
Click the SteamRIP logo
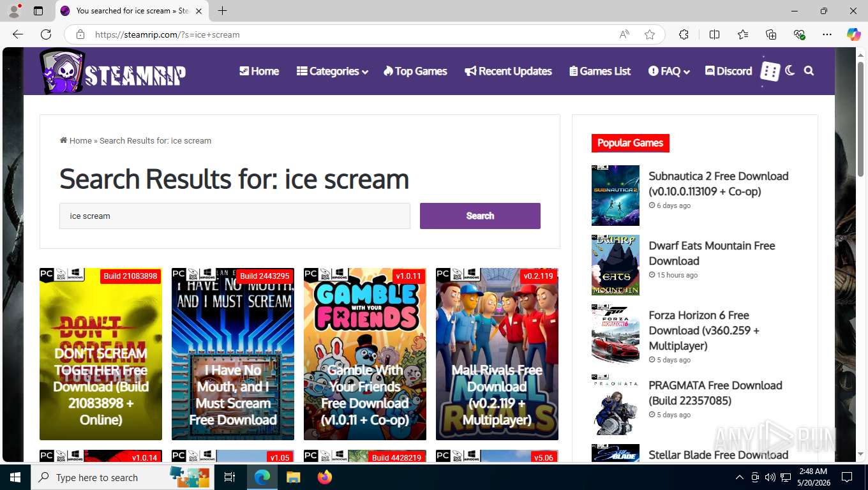pyautogui.click(x=113, y=71)
